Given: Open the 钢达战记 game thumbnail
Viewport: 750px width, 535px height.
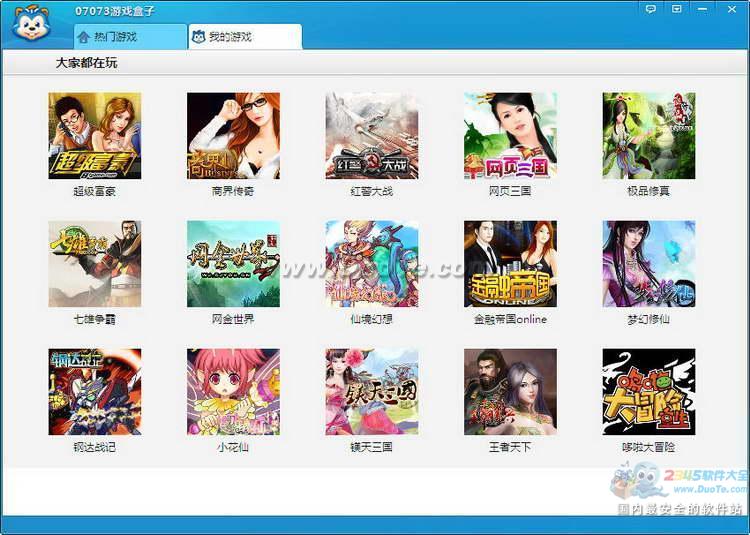Looking at the screenshot, I should point(95,392).
